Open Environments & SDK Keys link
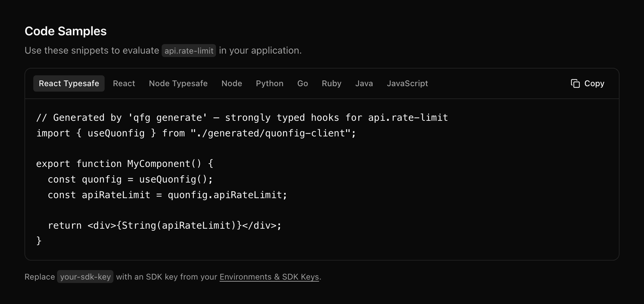This screenshot has height=304, width=644. pyautogui.click(x=269, y=277)
